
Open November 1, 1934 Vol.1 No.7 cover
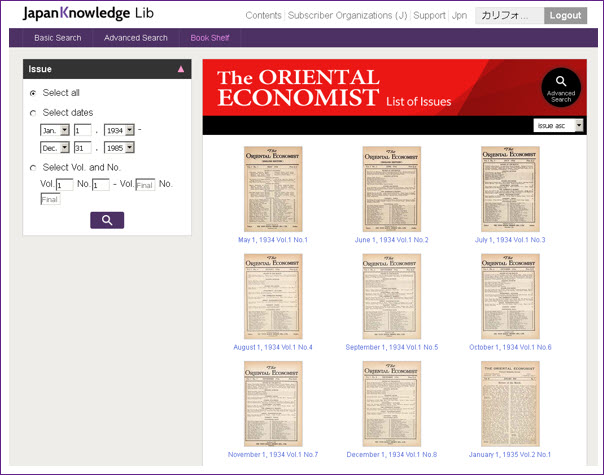273,404
